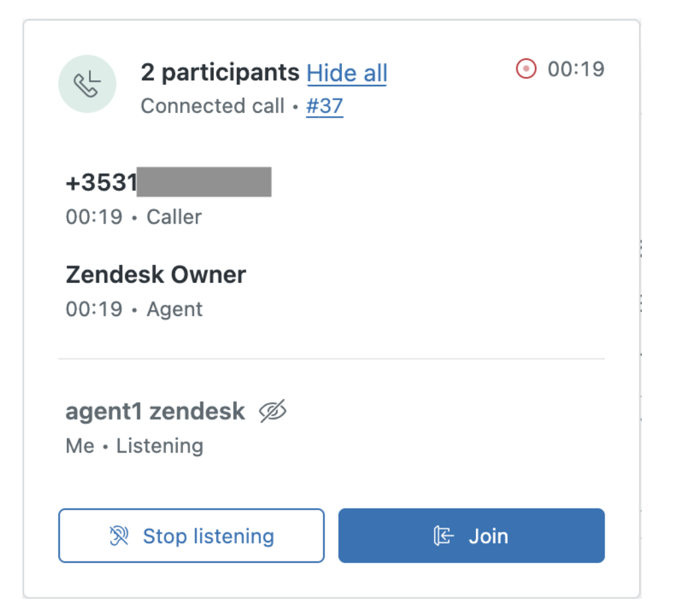Click the join arrow icon on Join button
The image size is (677, 616).
coord(443,536)
